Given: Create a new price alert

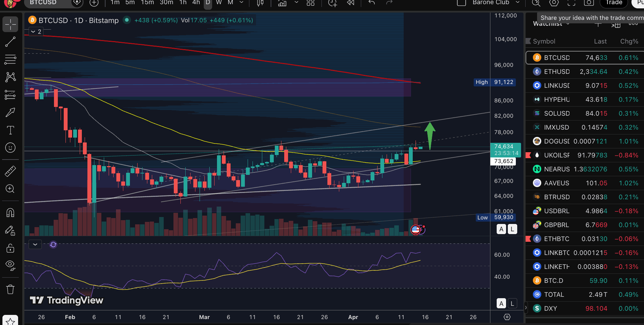Looking at the screenshot, I should (x=333, y=3).
